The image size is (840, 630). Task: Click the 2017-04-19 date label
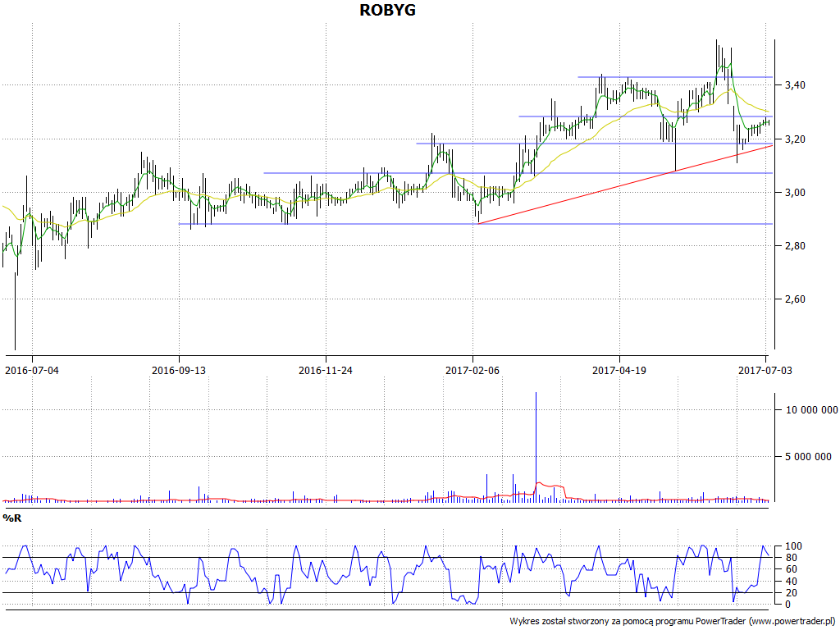tap(619, 370)
